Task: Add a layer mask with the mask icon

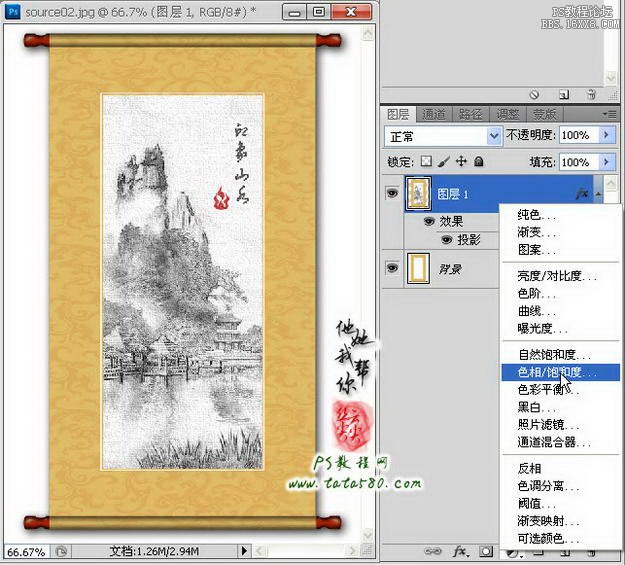Action: coord(486,551)
